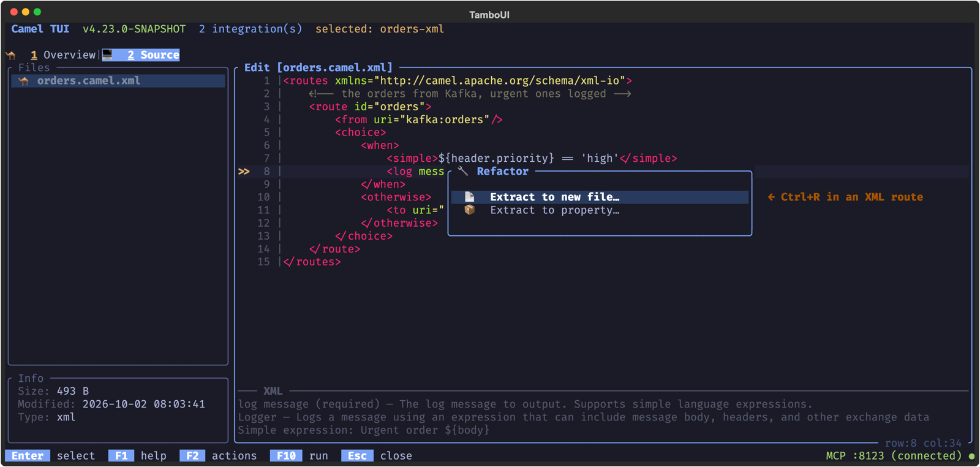Click the closing </routes> tag on line 15
Image resolution: width=980 pixels, height=467 pixels.
(312, 262)
